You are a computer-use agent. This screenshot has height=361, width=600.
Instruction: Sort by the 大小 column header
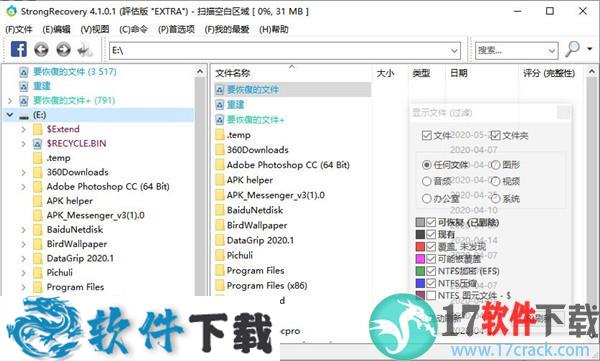(x=385, y=73)
